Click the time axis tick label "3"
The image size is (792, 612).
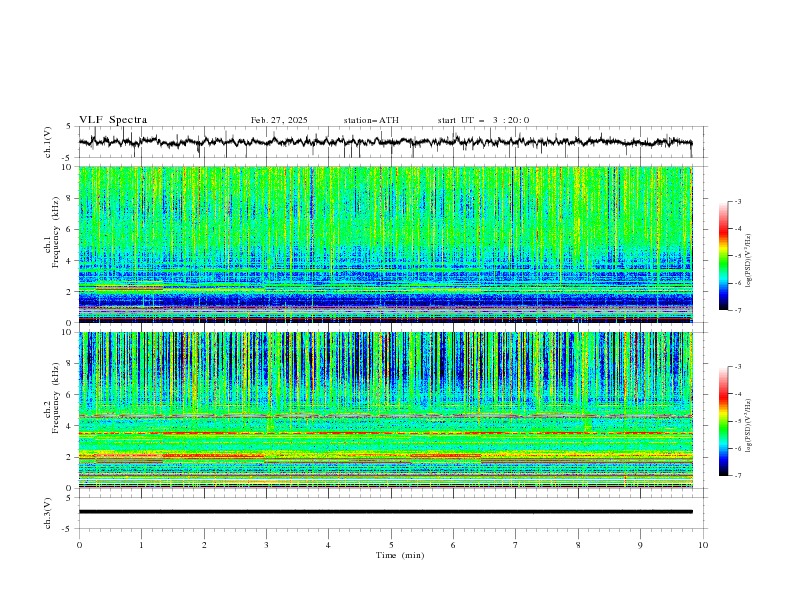266,545
